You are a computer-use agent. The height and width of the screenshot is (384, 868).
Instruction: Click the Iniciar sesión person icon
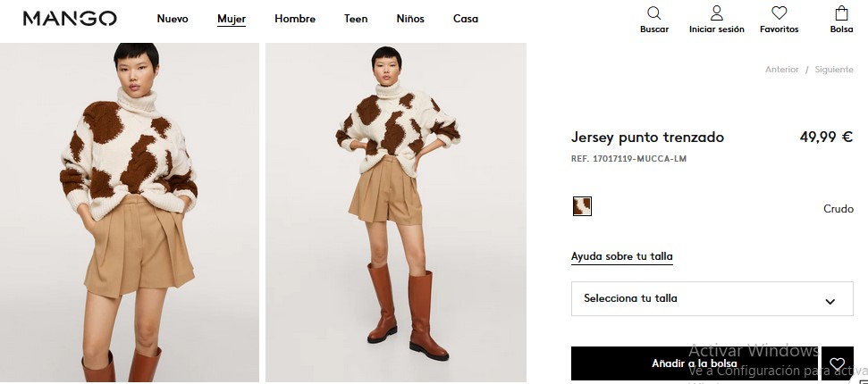(716, 13)
